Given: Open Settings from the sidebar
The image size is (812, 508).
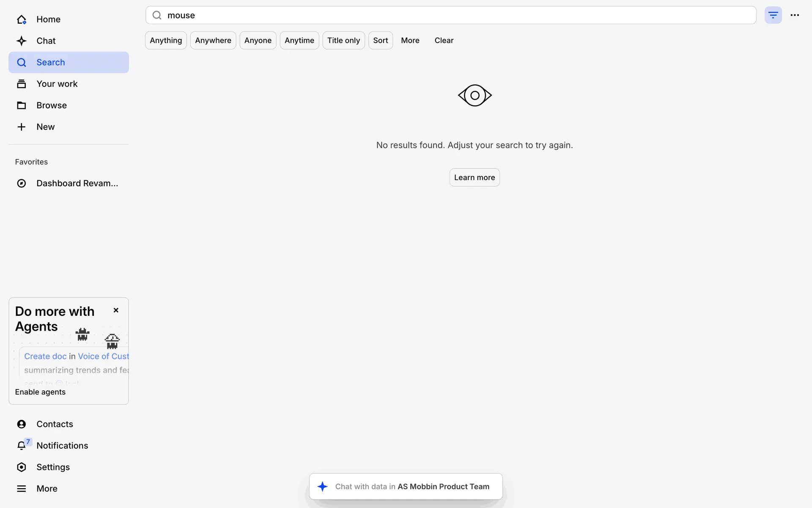Looking at the screenshot, I should (x=53, y=467).
